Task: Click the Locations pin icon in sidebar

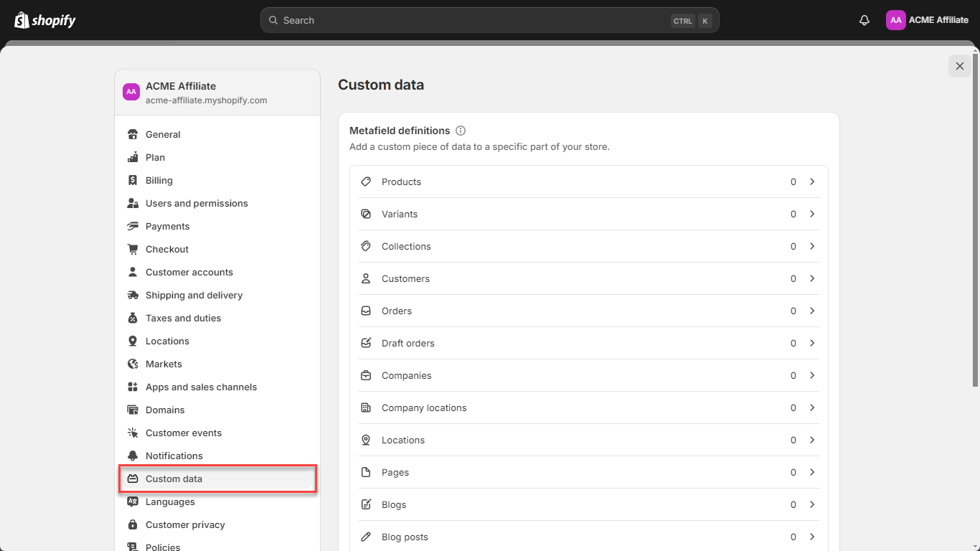Action: click(x=133, y=341)
